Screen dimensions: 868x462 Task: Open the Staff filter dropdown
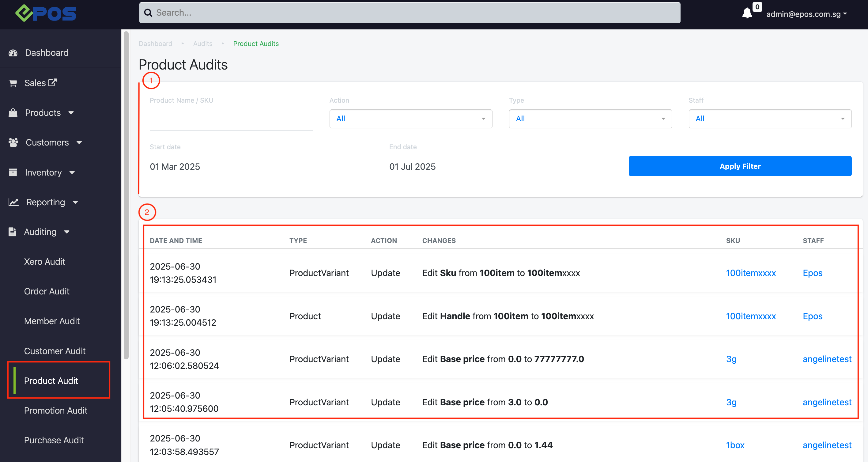point(770,119)
